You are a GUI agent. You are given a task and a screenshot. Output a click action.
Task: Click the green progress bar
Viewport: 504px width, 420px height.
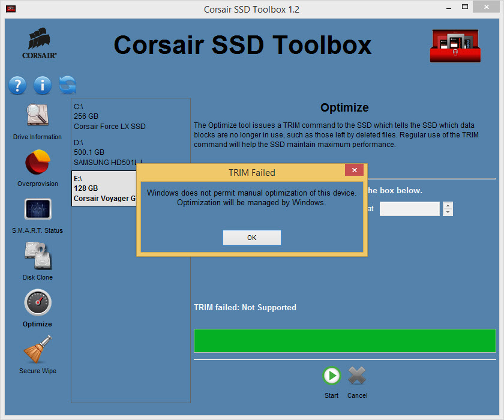344,341
